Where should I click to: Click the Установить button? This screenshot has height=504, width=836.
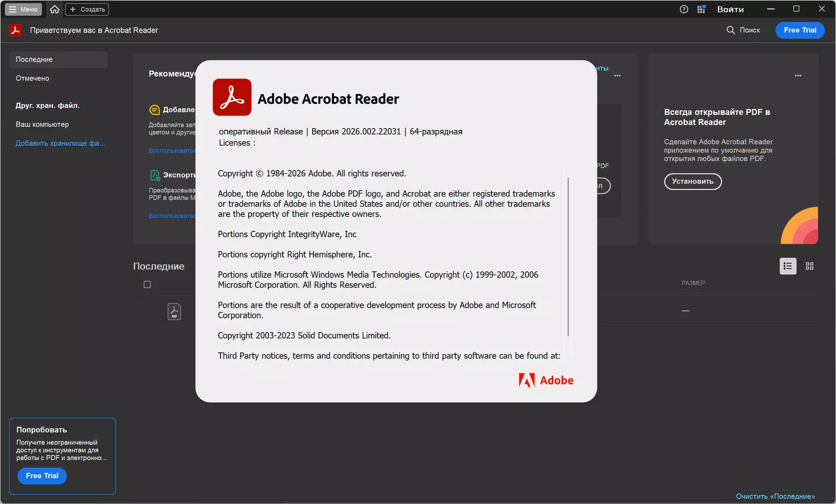pyautogui.click(x=693, y=181)
